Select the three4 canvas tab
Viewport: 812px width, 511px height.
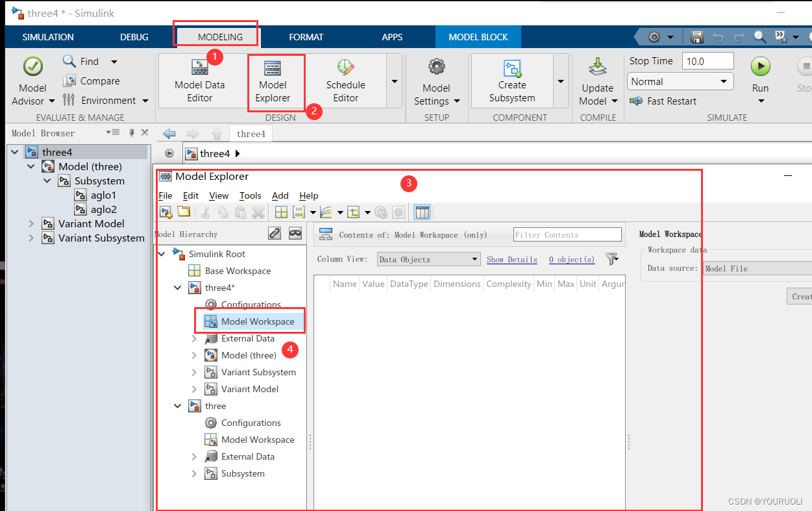[x=251, y=134]
